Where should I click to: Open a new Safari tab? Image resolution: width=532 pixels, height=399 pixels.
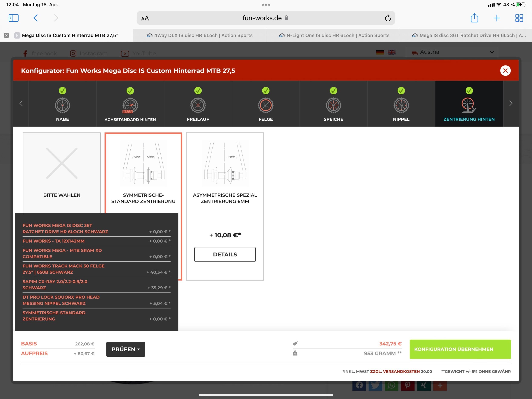497,18
